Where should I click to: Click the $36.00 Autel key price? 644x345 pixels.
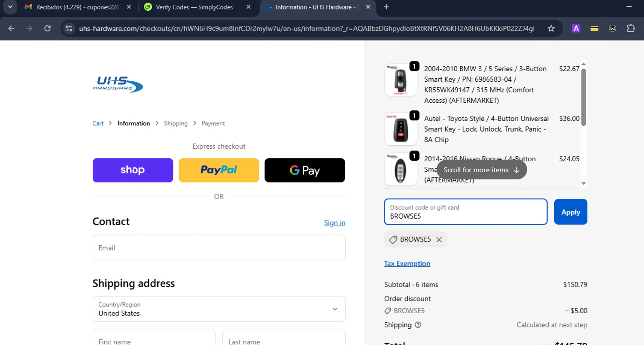point(569,119)
